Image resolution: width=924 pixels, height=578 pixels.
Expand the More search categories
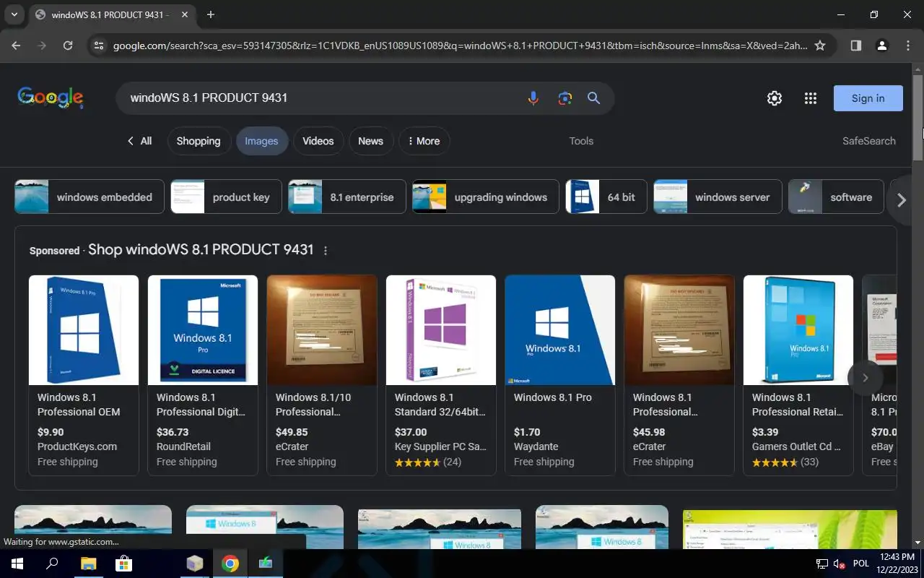click(424, 141)
